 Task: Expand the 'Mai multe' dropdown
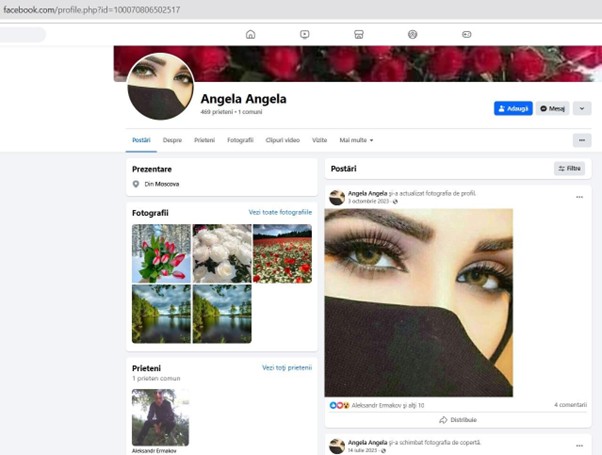355,141
